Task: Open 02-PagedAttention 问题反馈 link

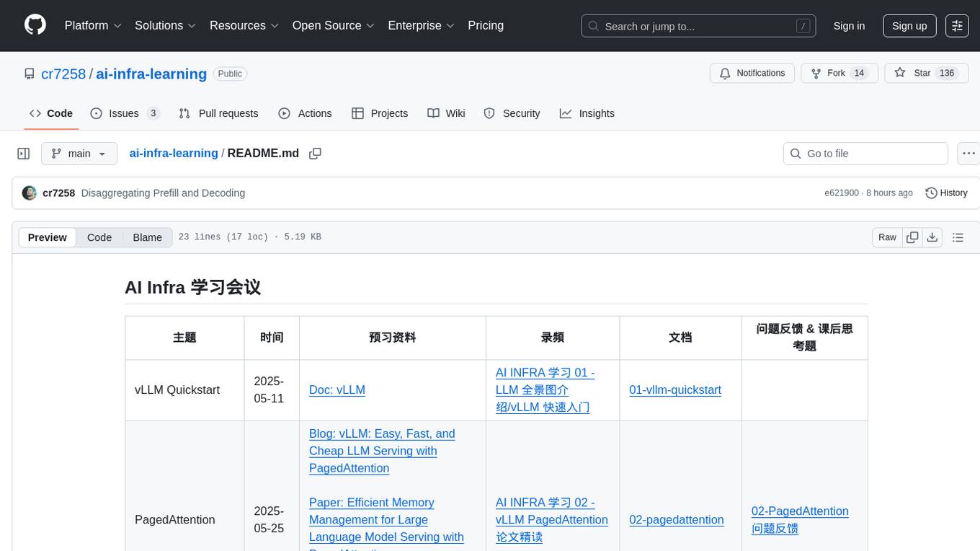Action: point(800,519)
